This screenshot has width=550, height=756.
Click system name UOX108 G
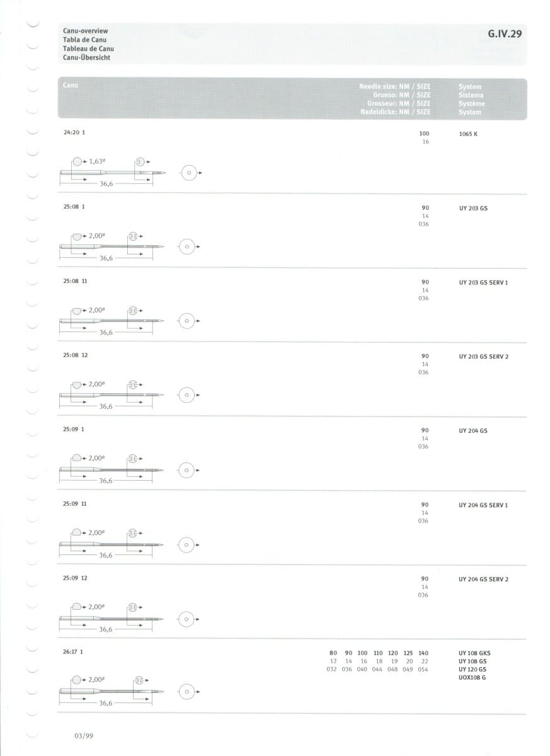click(x=473, y=677)
